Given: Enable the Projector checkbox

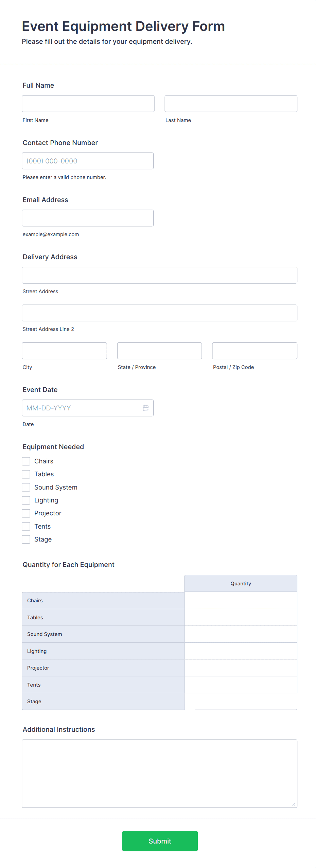Looking at the screenshot, I should pos(26,513).
